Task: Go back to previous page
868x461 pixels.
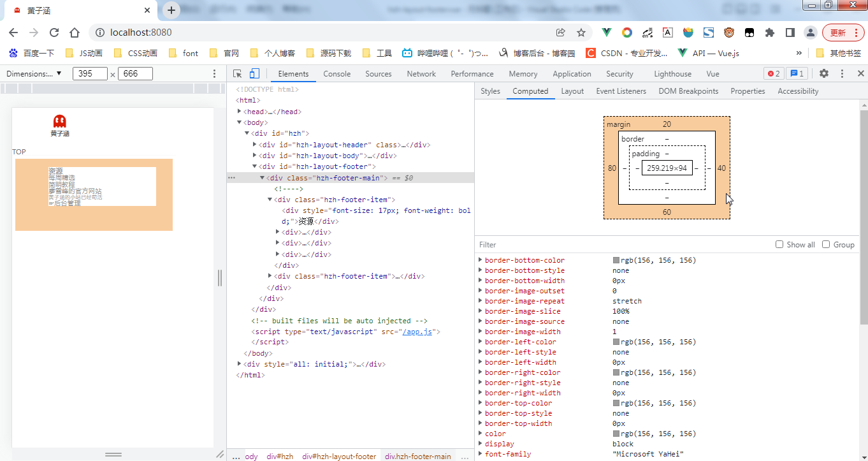Action: 13,33
